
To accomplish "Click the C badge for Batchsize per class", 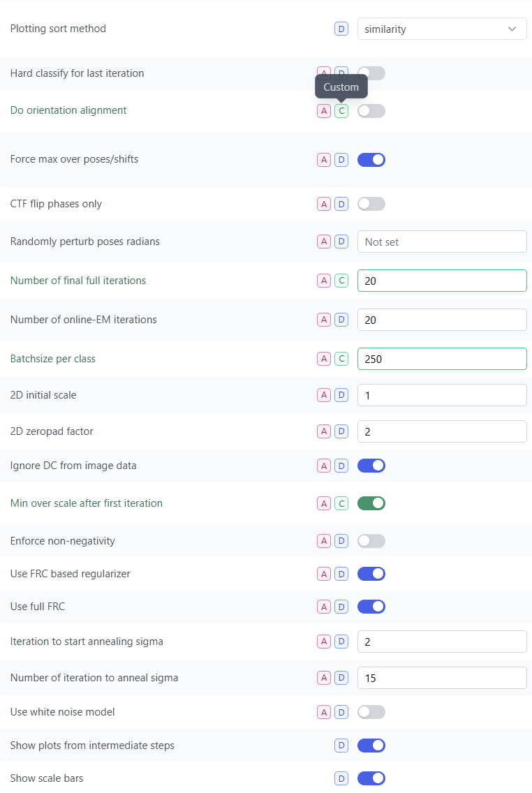I will 341,359.
